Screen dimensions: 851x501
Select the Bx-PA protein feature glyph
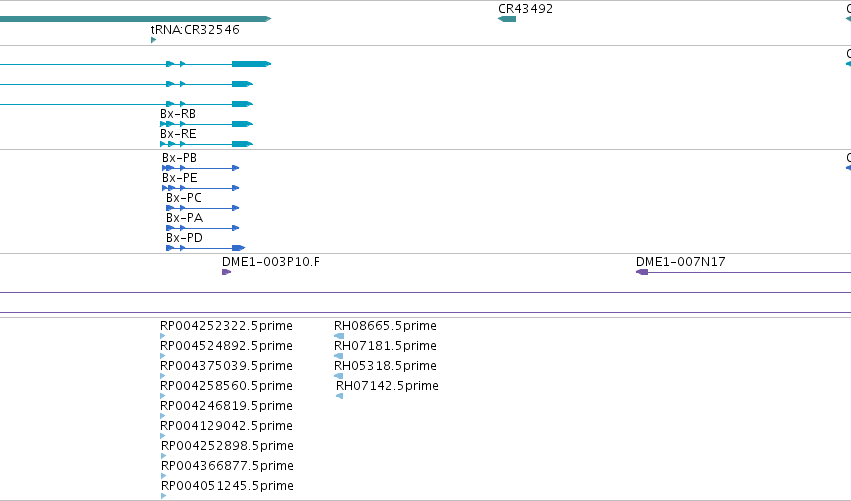(202, 228)
